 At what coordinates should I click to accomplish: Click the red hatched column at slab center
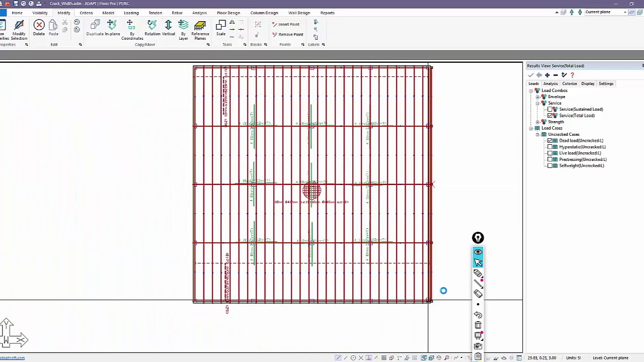pos(311,191)
